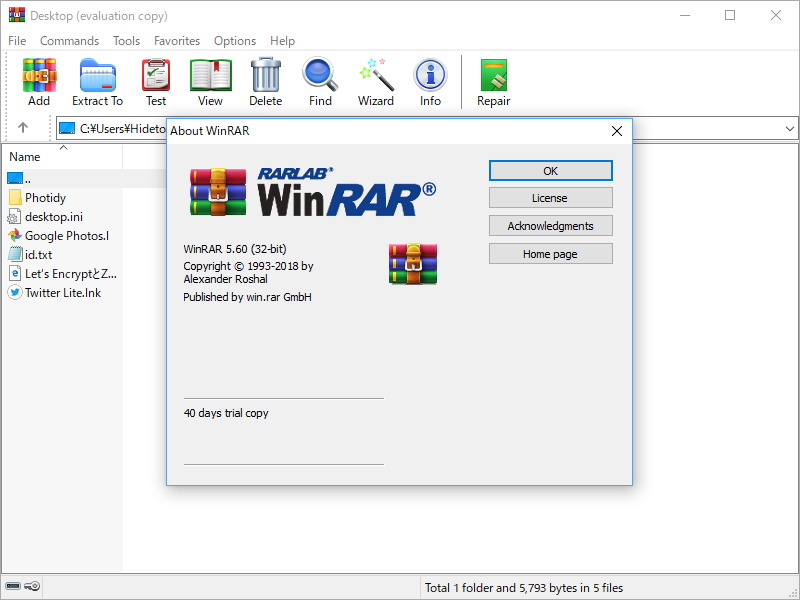Open the Options menu
This screenshot has height=600, width=800.
[234, 41]
